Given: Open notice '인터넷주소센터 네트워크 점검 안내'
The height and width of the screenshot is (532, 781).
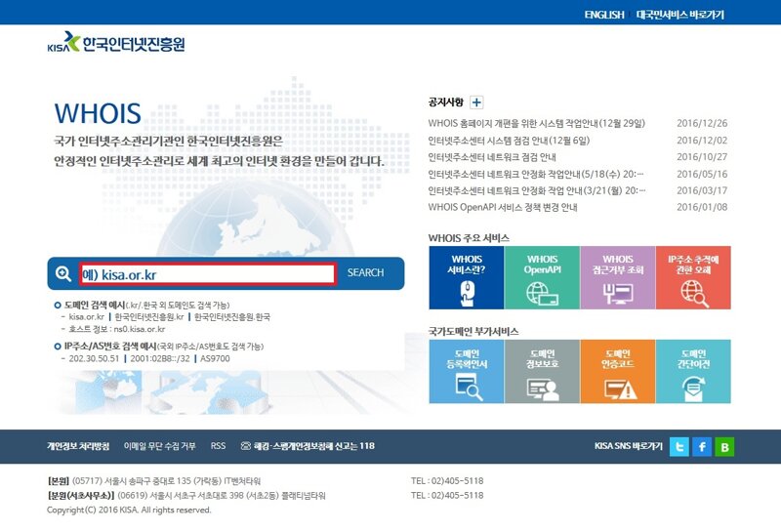Looking at the screenshot, I should pos(492,157).
